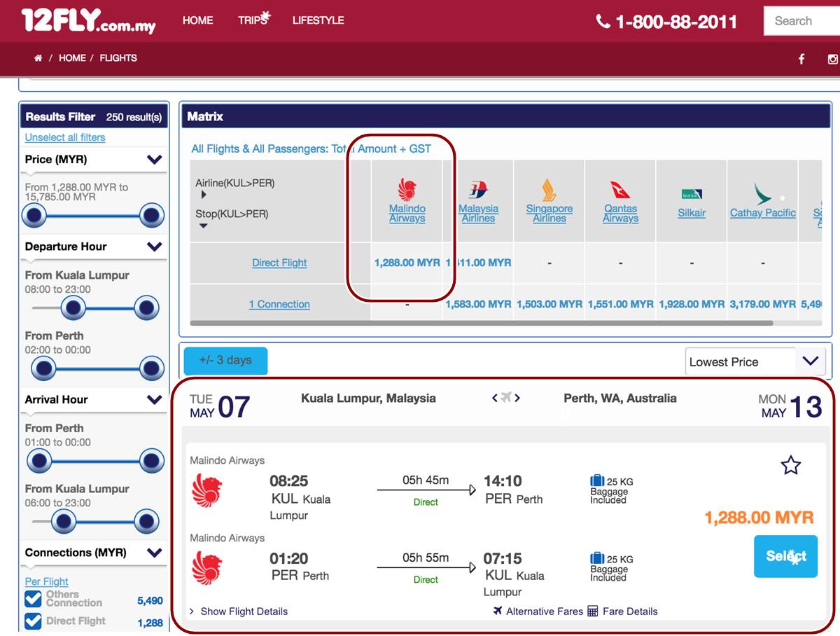Click the Qantas Airways logo in matrix
The width and height of the screenshot is (840, 636).
click(620, 190)
